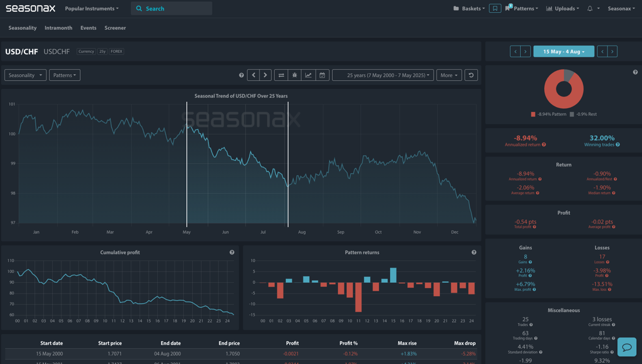Image resolution: width=642 pixels, height=364 pixels.
Task: Click the bookmark icon in top bar
Action: 495,8
